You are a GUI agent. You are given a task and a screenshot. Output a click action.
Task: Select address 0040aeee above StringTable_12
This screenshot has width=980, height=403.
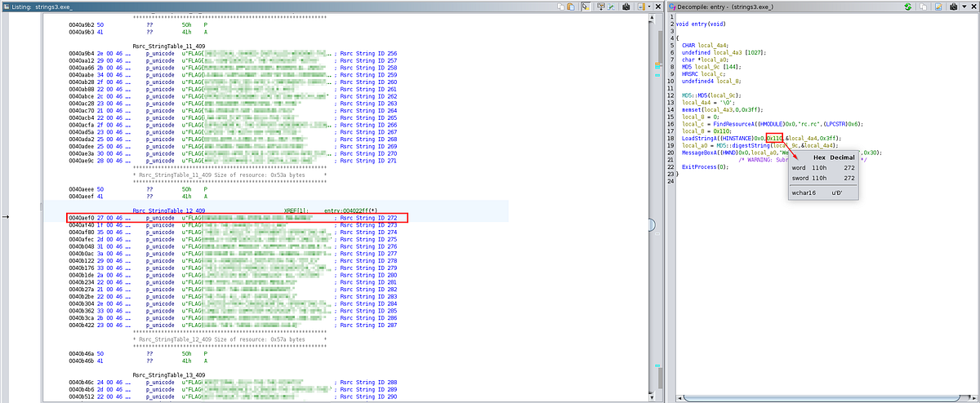[x=83, y=189]
